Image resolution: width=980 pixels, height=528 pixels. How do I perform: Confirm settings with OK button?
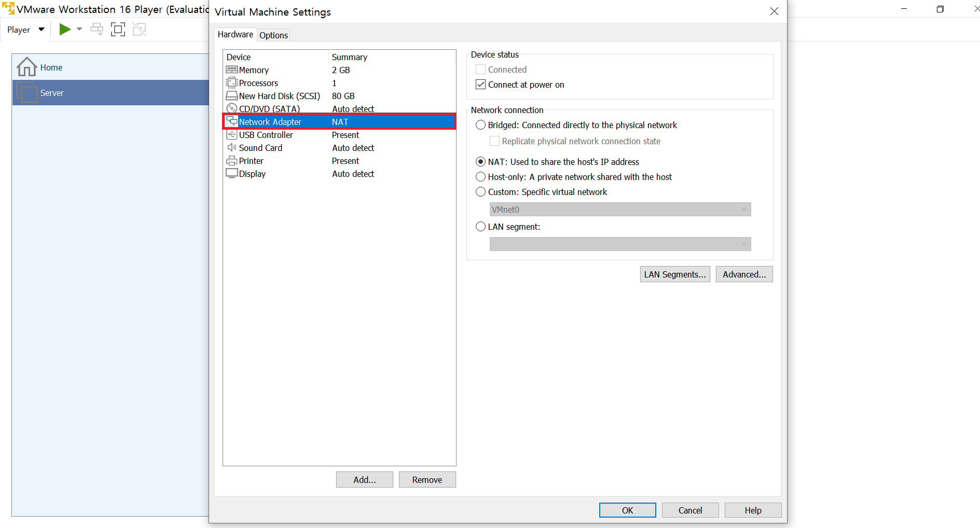pyautogui.click(x=628, y=510)
